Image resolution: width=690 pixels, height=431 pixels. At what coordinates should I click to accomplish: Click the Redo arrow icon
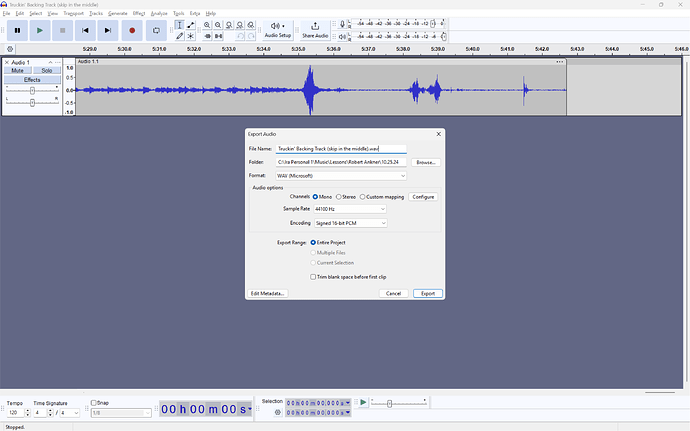[x=251, y=36]
